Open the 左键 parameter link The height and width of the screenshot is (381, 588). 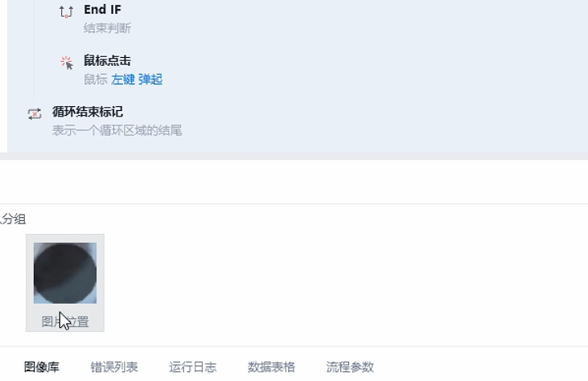123,80
